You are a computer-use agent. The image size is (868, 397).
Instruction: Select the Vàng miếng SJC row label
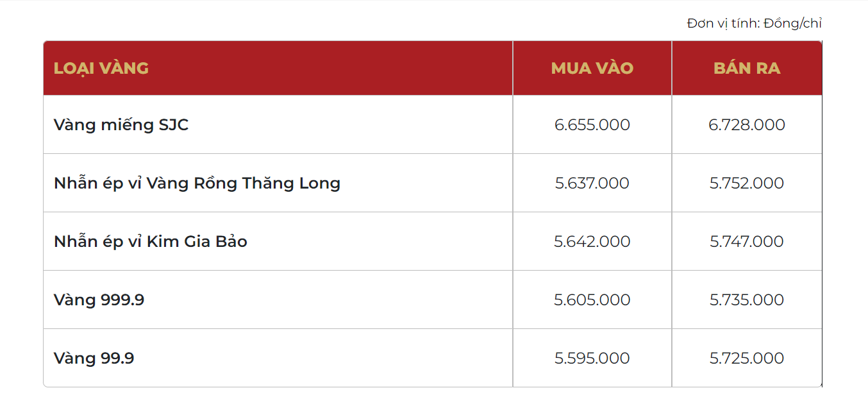coord(121,124)
